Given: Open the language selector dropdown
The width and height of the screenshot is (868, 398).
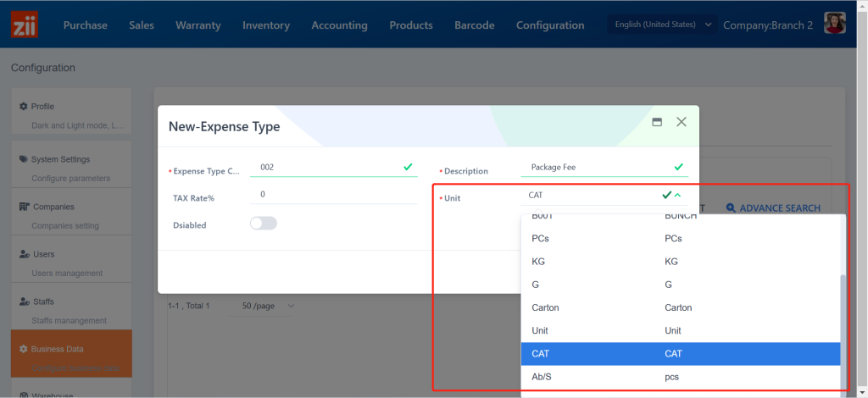Looking at the screenshot, I should click(662, 25).
